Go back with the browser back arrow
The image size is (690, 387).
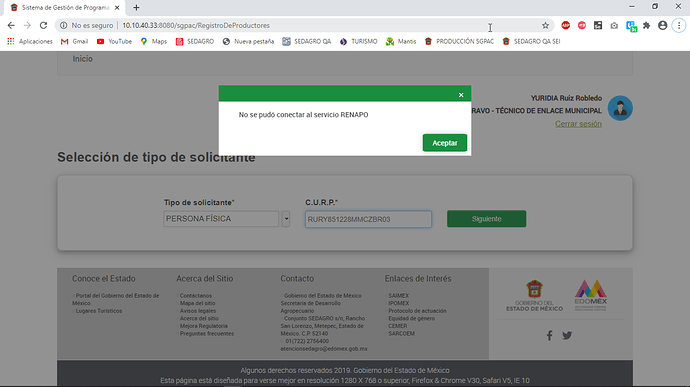click(x=11, y=26)
